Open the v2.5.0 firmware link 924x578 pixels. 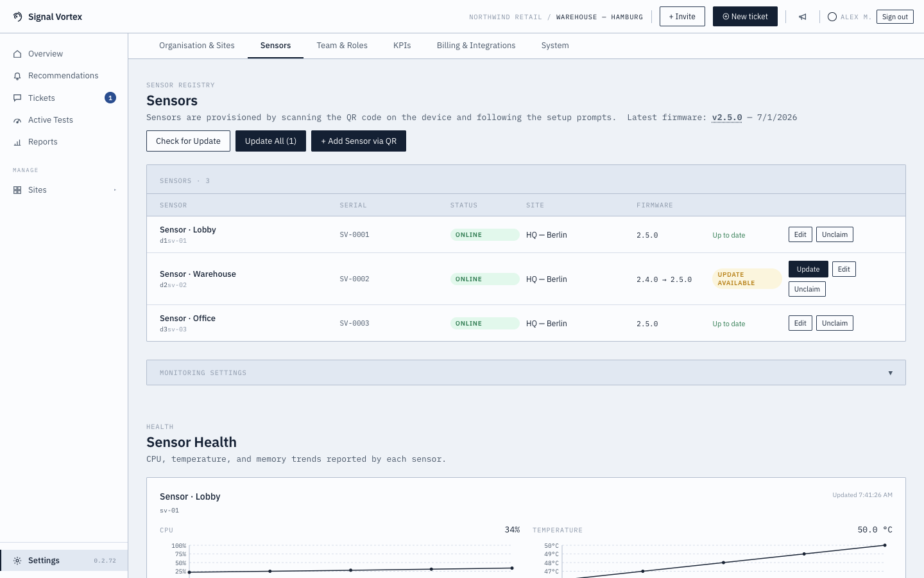(x=727, y=118)
